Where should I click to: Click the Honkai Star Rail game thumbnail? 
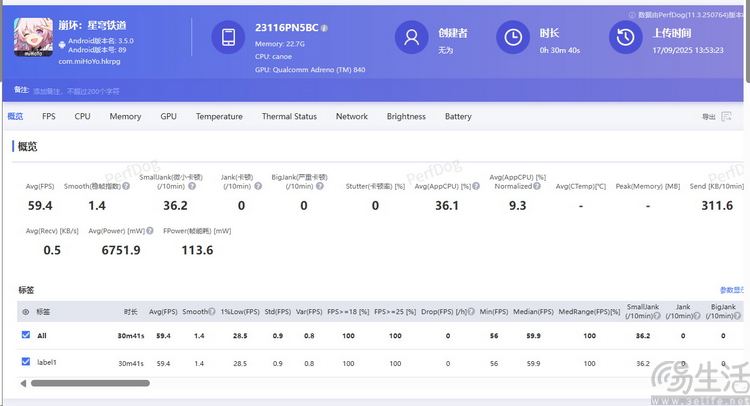coord(33,38)
